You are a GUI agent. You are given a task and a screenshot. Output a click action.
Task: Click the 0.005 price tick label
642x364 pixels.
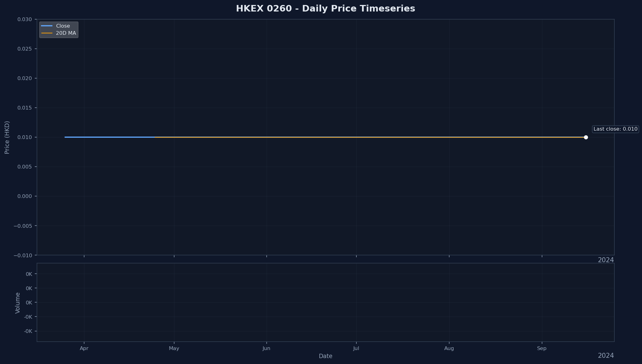pos(25,167)
